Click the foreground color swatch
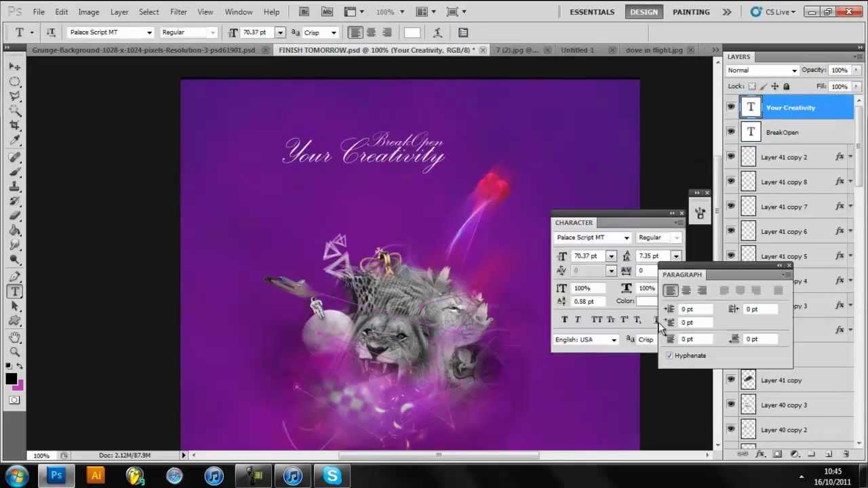This screenshot has height=488, width=868. click(12, 379)
